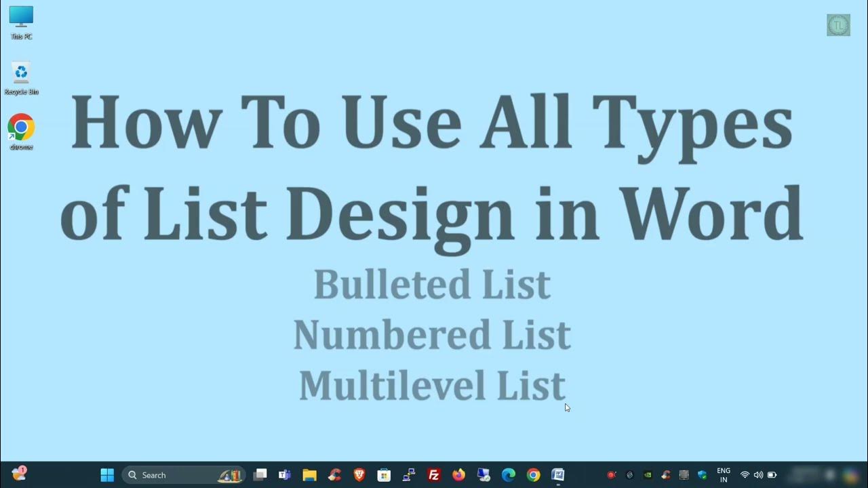Select the Recycle Bin desktop icon
The width and height of the screenshot is (868, 488).
(x=21, y=78)
